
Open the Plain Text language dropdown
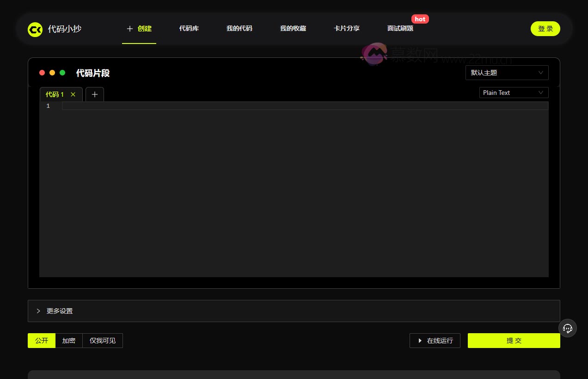[514, 93]
